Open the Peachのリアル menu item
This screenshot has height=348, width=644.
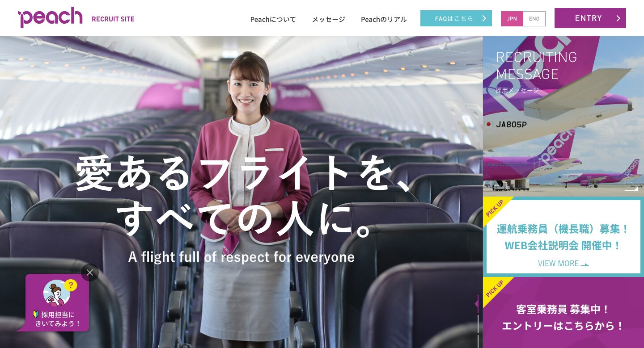tap(384, 19)
